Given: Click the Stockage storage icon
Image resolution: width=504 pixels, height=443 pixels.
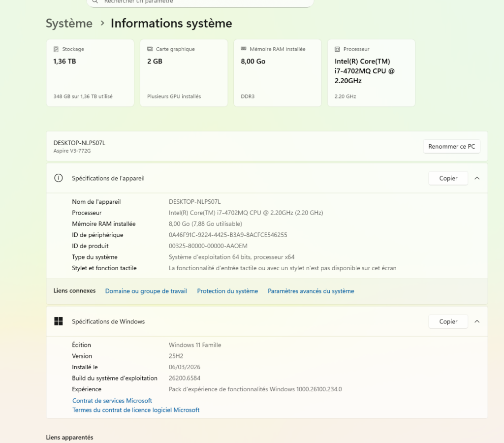Looking at the screenshot, I should [x=56, y=49].
